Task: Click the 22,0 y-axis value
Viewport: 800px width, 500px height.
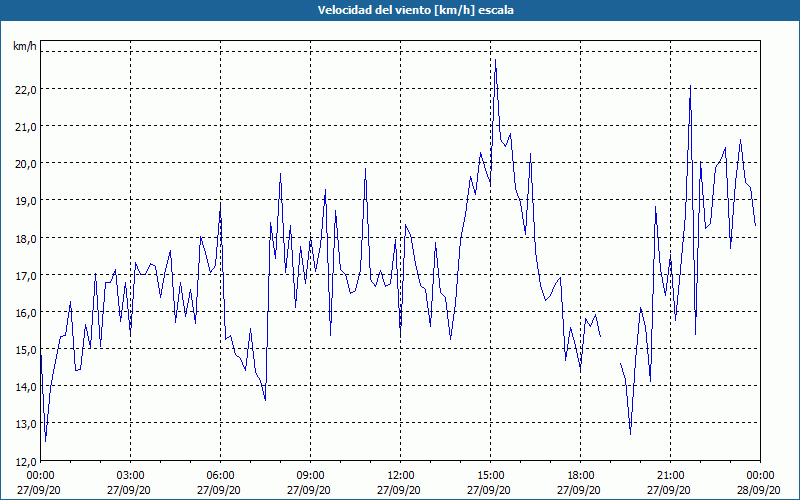Action: click(x=26, y=90)
